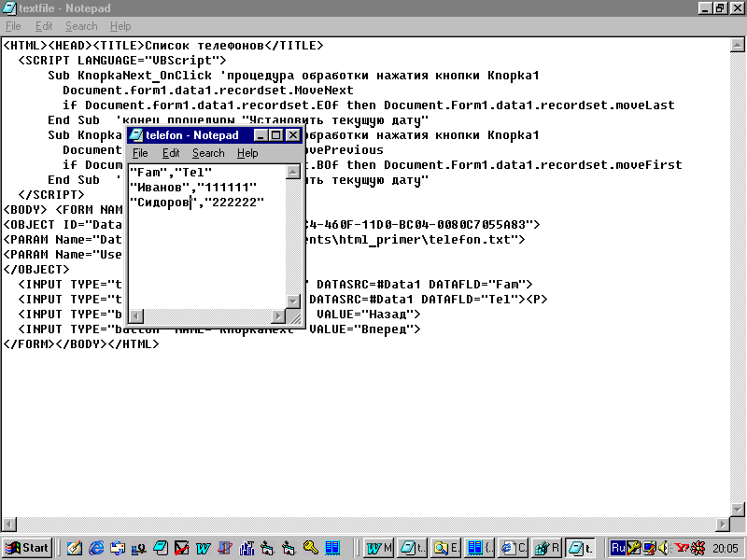Click the Show Desktop quick launch icon
Image resolution: width=747 pixels, height=560 pixels.
tap(74, 548)
